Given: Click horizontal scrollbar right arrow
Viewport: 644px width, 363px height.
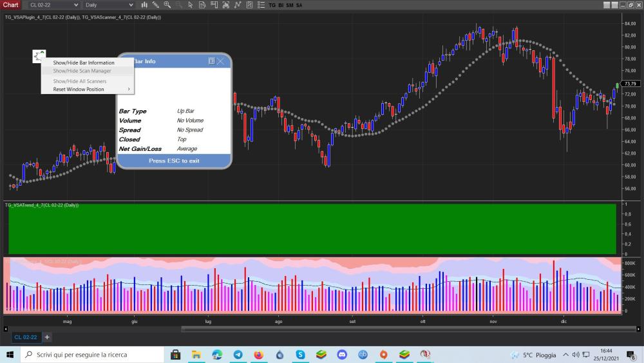Looking at the screenshot, I should pos(638,329).
